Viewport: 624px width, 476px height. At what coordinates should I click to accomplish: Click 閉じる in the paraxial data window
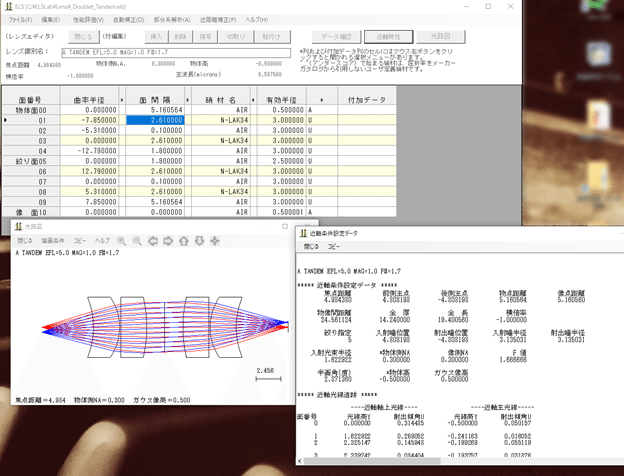[311, 247]
